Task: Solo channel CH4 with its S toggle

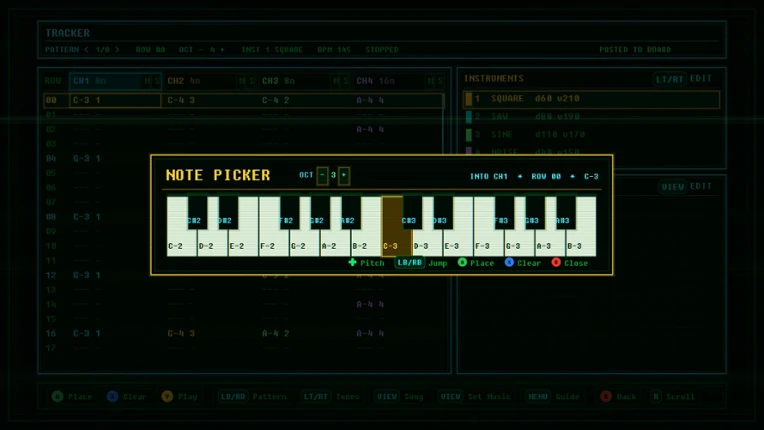Action: [440, 81]
